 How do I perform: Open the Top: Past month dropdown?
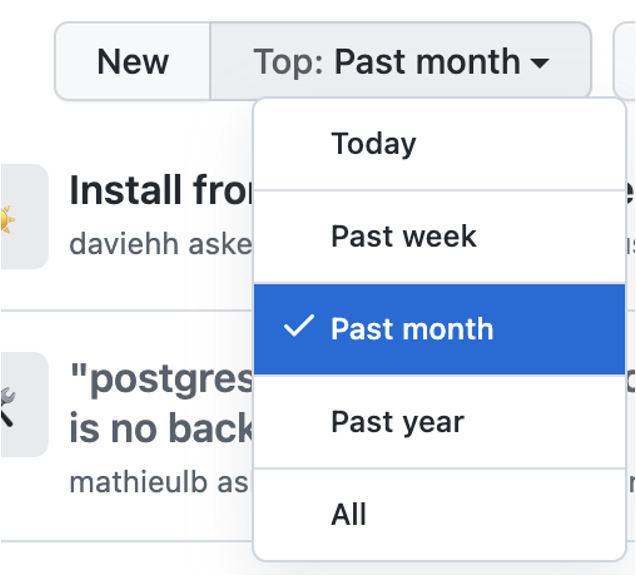pos(401,61)
